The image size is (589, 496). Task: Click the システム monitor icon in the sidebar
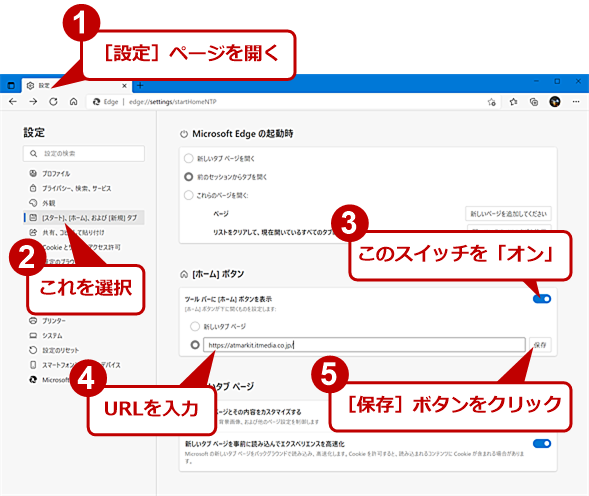pos(33,336)
